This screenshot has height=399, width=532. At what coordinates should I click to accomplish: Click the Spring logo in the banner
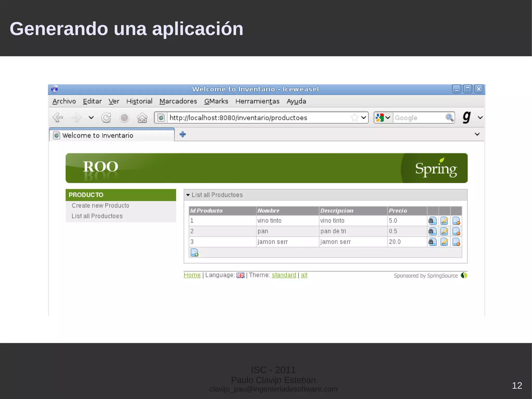(x=436, y=168)
